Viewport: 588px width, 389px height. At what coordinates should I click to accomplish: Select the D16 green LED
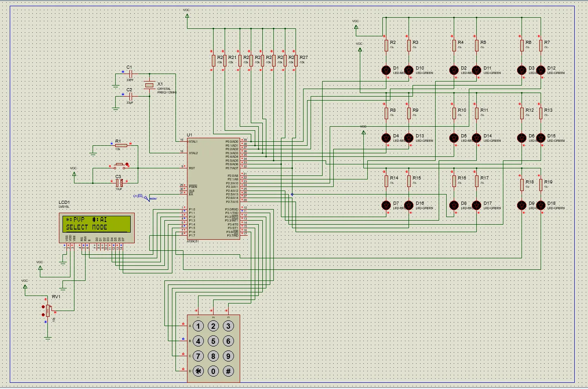click(x=409, y=205)
